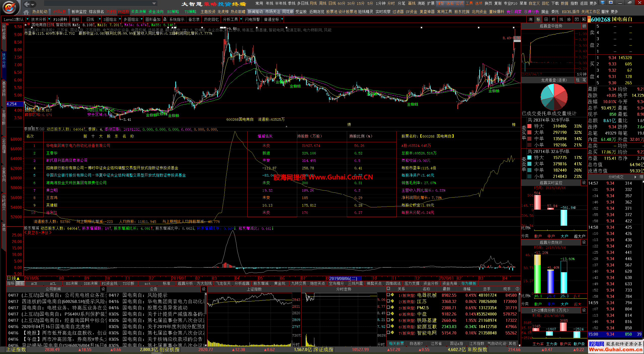Tick the checkbox next to 铁路基建
This screenshot has height=354, width=644.
(388, 320)
